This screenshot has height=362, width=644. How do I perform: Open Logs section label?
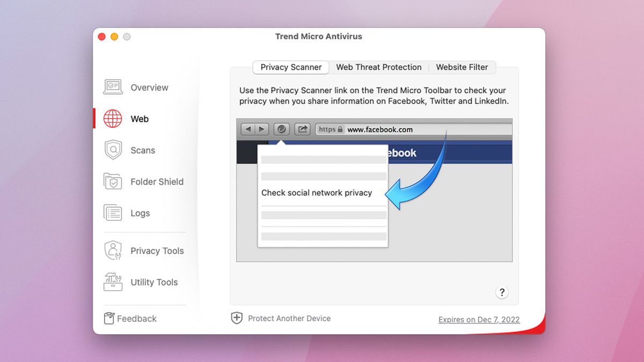tap(140, 213)
